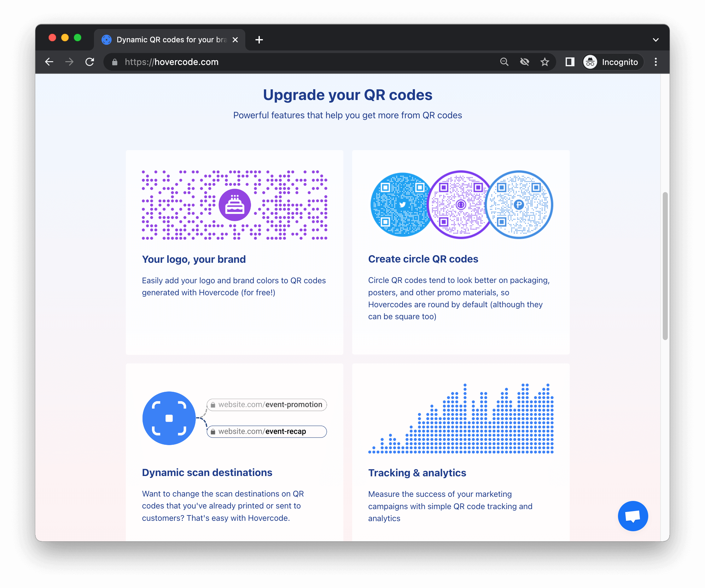Reload the page with refresh icon
Image resolution: width=705 pixels, height=588 pixels.
point(90,62)
